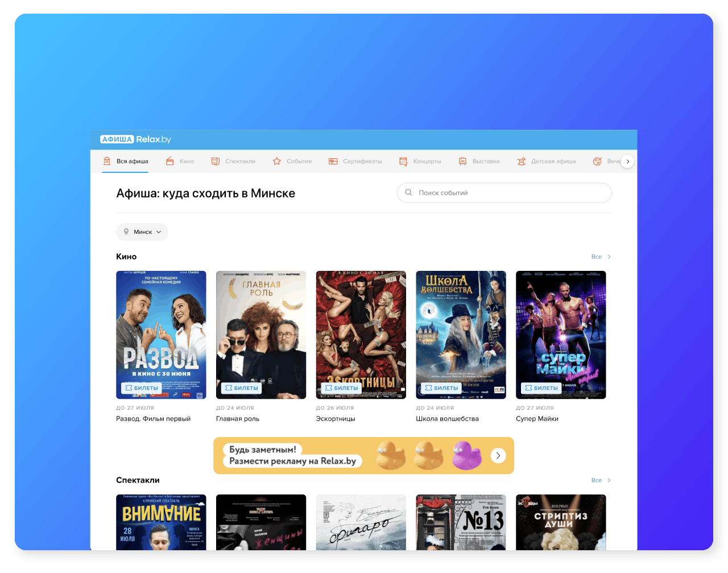Click the banner's round arrow button

pyautogui.click(x=498, y=455)
